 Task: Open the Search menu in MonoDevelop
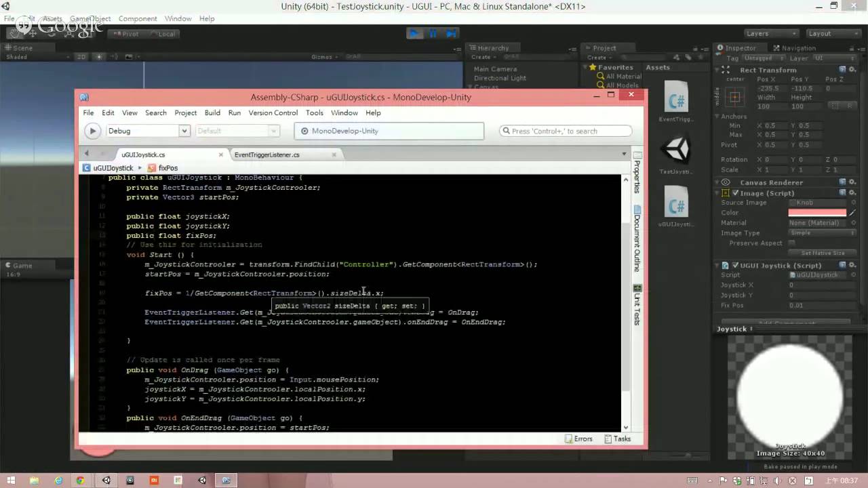[155, 113]
